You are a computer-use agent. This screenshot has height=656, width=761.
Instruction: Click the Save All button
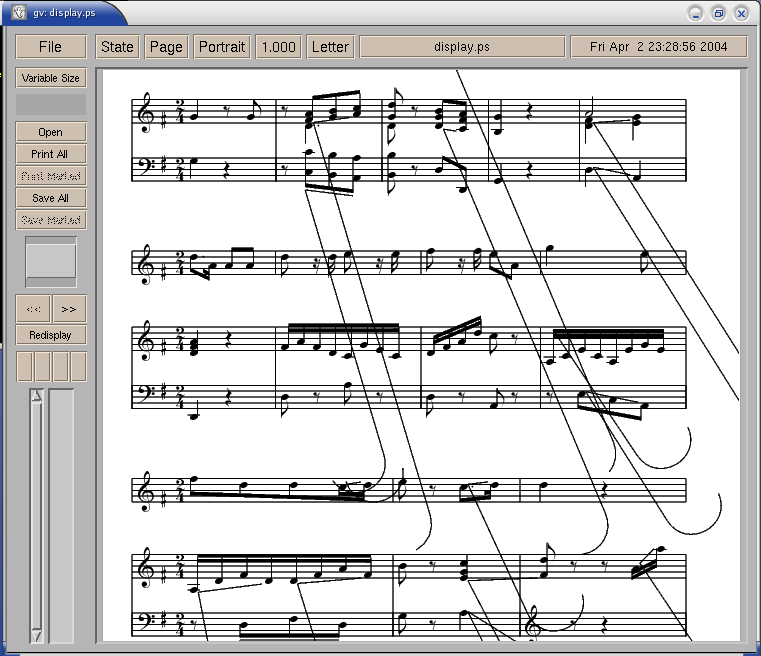pyautogui.click(x=50, y=198)
